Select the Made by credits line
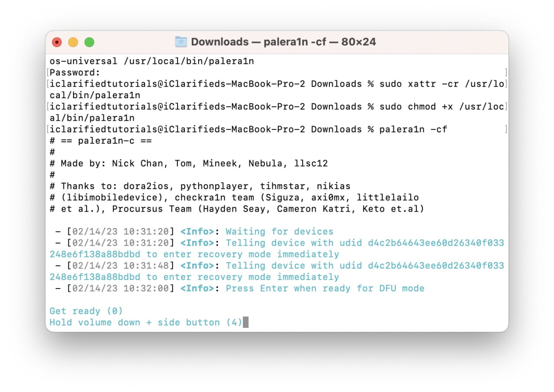 (x=186, y=163)
